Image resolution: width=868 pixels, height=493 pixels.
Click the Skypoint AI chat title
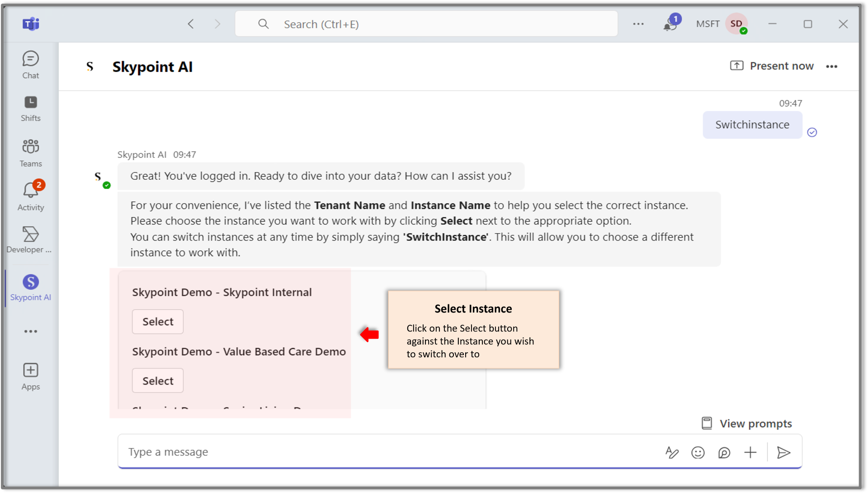(152, 67)
